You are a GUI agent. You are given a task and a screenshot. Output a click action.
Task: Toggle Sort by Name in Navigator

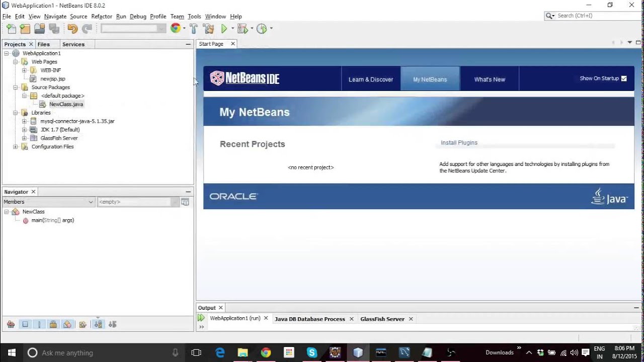pyautogui.click(x=99, y=324)
